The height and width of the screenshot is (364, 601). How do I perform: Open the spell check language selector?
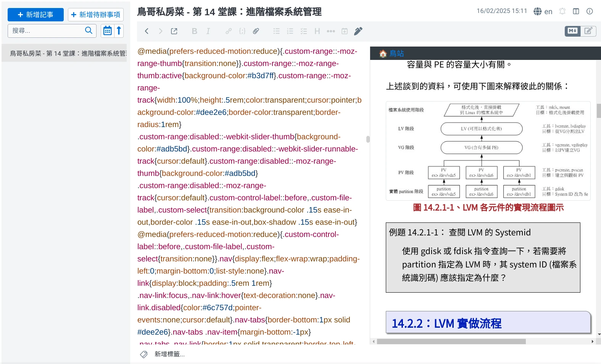tap(543, 11)
